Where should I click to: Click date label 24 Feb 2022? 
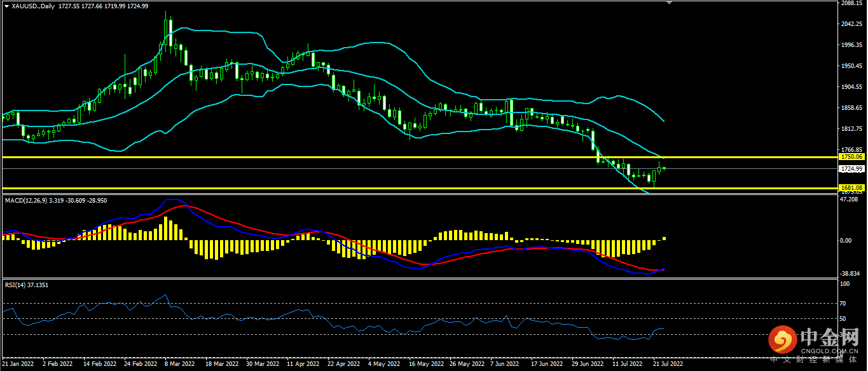click(141, 365)
